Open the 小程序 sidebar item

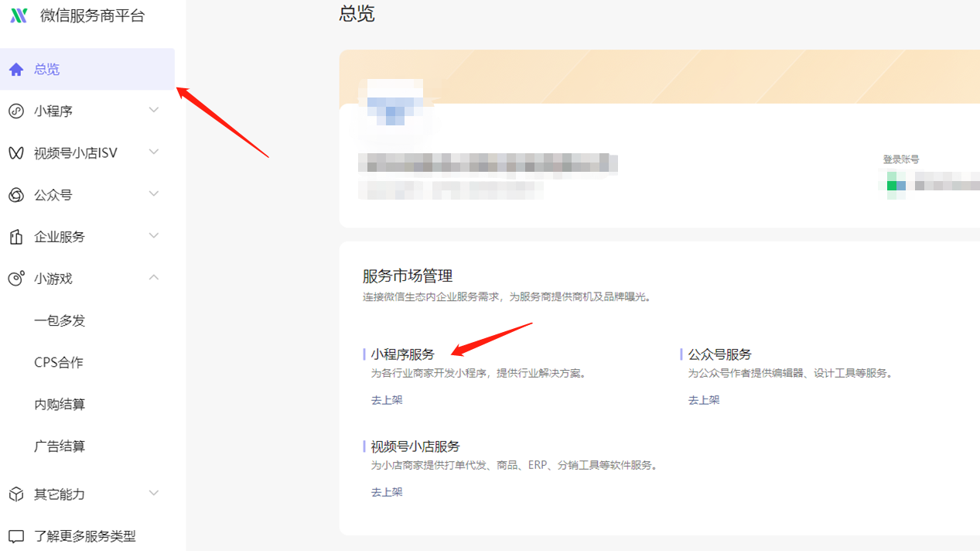tap(87, 111)
